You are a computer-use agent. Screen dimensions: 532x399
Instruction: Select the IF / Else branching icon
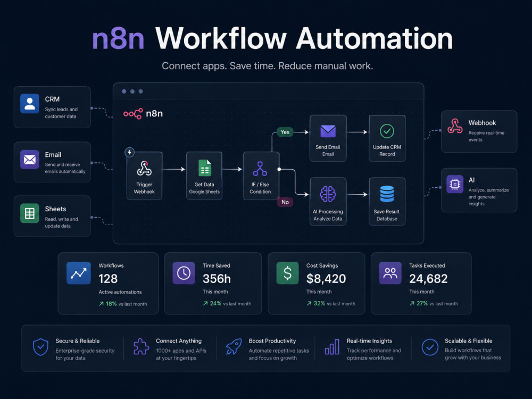(260, 169)
